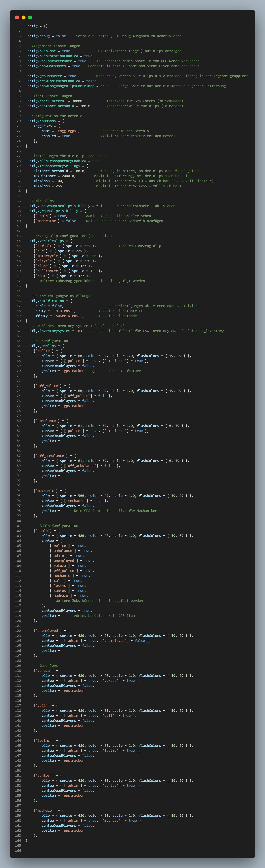Image resolution: width=265 pixels, height=868 pixels.
Task: Click the '-- Admin-Konfiguration' comment
Action: tap(56, 526)
